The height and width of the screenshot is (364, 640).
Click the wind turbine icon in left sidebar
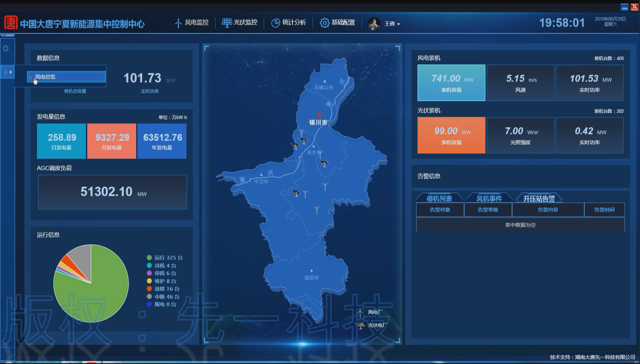tap(5, 72)
